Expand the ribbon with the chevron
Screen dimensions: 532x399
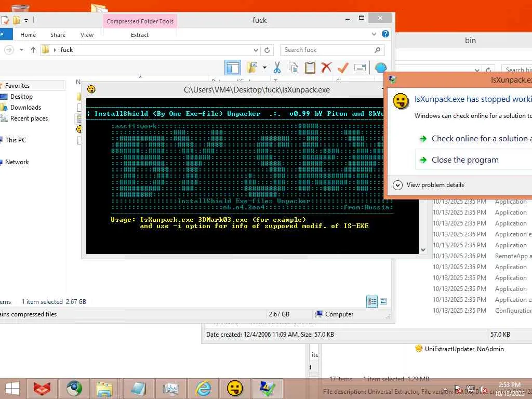pyautogui.click(x=374, y=34)
